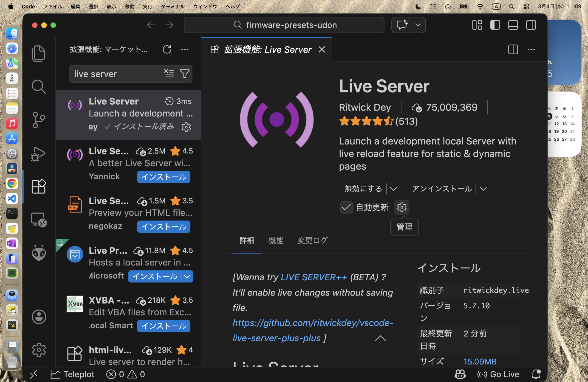Toggle bottom panel visibility in title bar

point(513,25)
